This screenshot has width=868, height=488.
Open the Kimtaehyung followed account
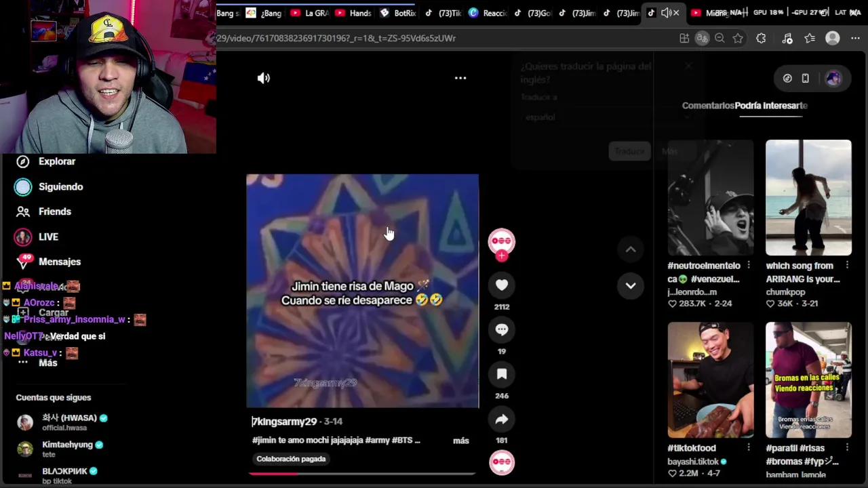[60, 449]
